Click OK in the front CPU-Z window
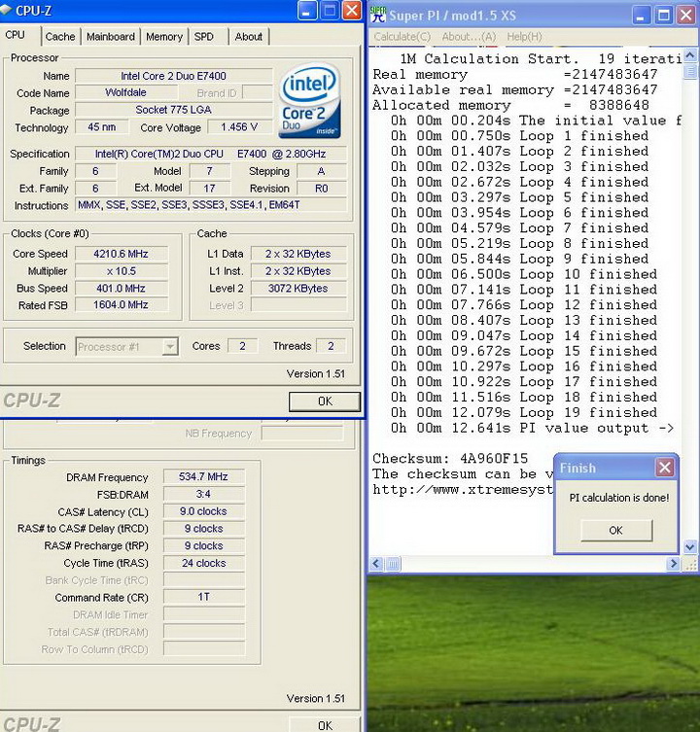 point(325,401)
